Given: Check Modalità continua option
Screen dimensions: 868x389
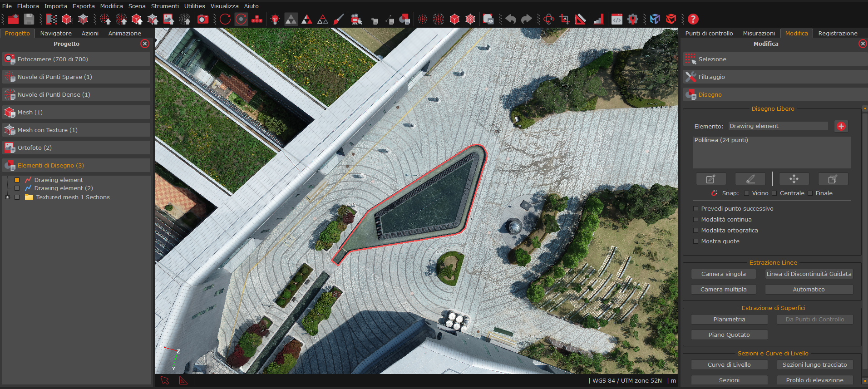Looking at the screenshot, I should tap(695, 219).
